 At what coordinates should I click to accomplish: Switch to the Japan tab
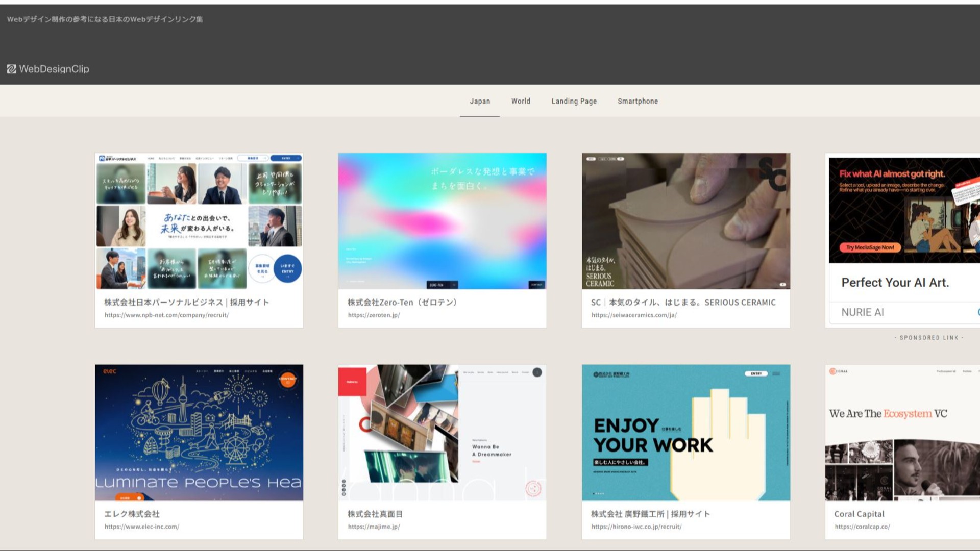480,101
